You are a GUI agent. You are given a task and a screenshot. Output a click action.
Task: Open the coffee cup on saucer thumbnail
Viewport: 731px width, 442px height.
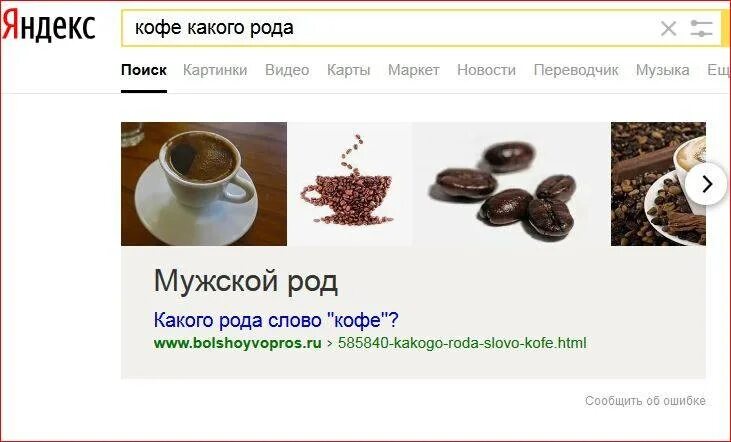pyautogui.click(x=204, y=184)
